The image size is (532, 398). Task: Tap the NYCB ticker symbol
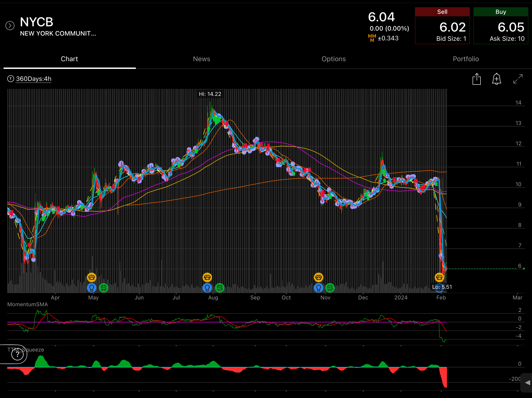coord(37,22)
